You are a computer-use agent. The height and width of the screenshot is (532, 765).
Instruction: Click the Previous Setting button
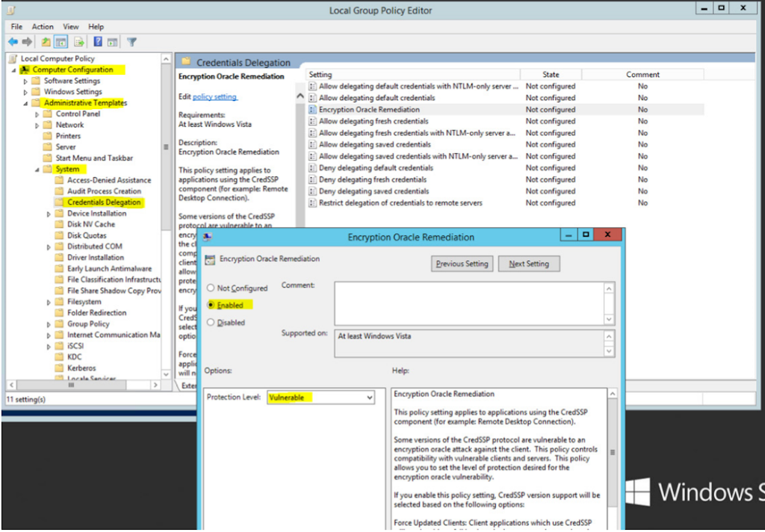tap(462, 264)
